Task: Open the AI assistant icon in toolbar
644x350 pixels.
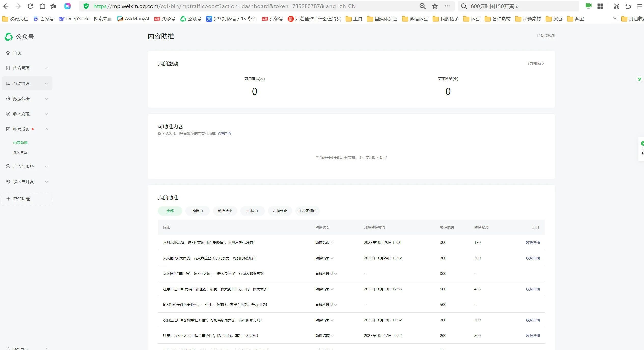Action: [x=67, y=6]
